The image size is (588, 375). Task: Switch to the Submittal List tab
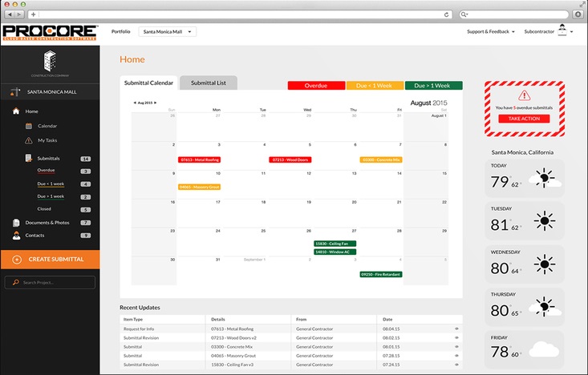[x=208, y=83]
